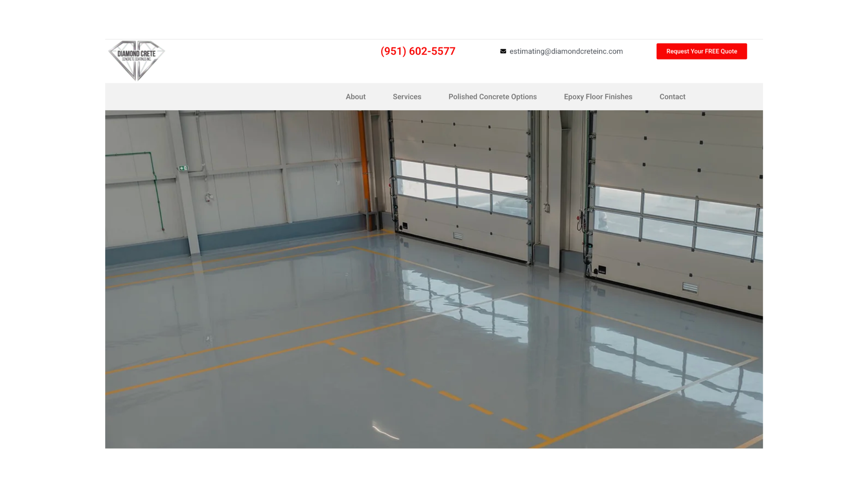868x488 pixels.
Task: Open the About menu item
Action: 356,97
